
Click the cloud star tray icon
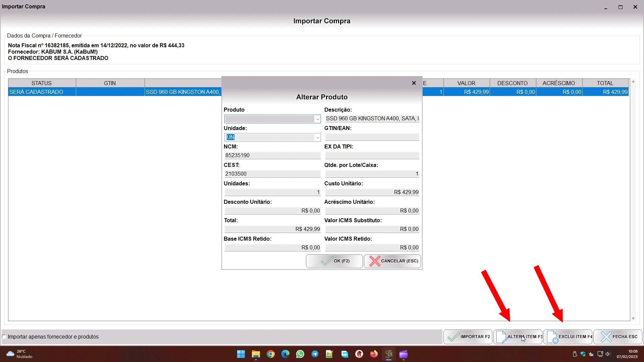591,354
